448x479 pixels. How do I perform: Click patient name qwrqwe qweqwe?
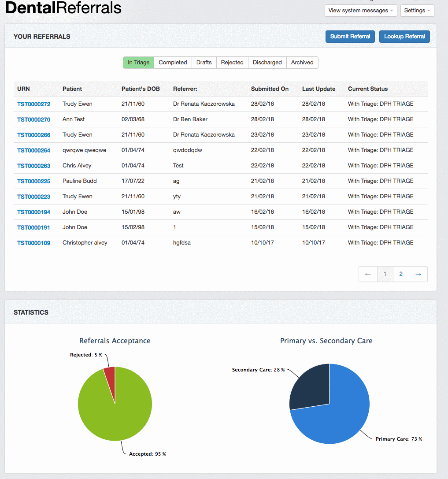tap(84, 150)
